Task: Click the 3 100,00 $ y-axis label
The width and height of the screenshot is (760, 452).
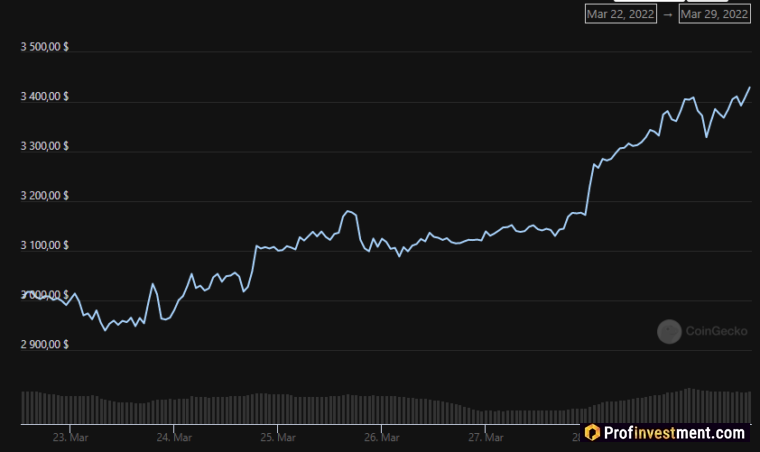Action: coord(44,245)
